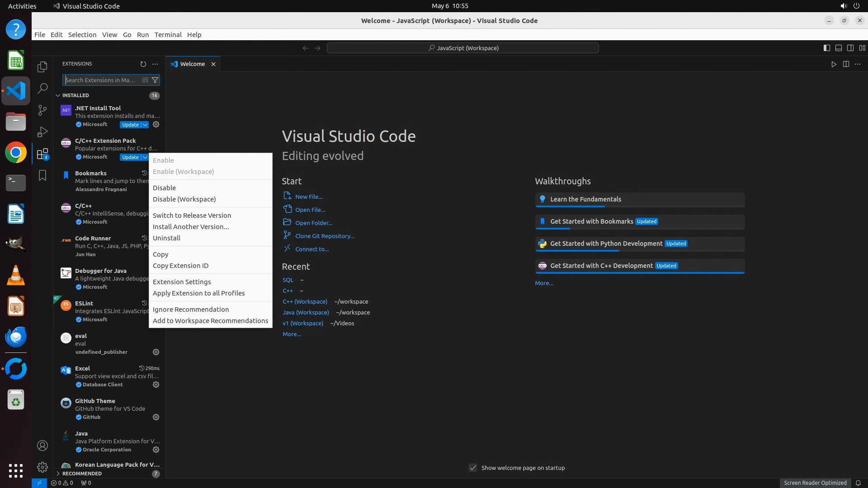Open Run and Debug view icon
This screenshot has width=868, height=488.
coord(42,131)
